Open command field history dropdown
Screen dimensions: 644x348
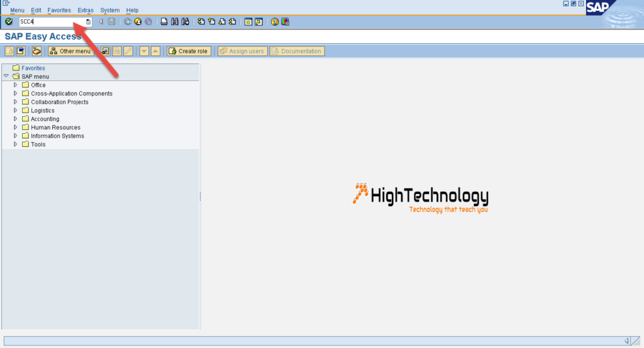coord(88,22)
